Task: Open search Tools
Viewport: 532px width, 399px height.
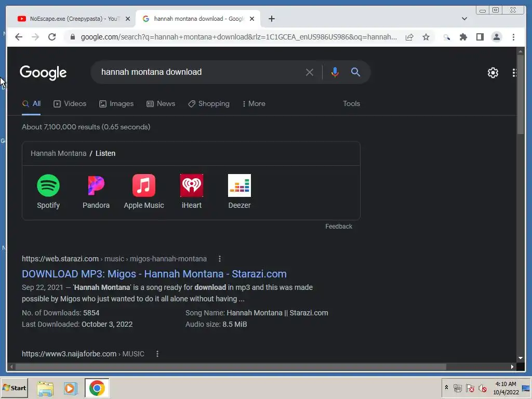Action: pyautogui.click(x=351, y=104)
